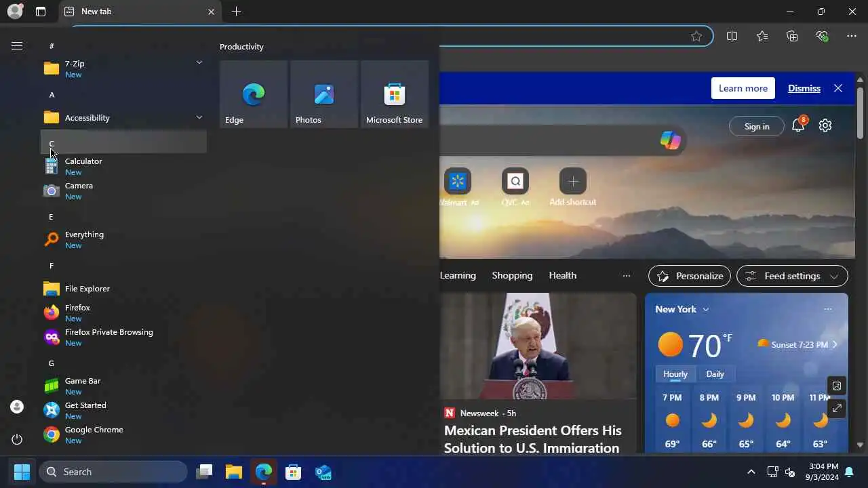Launch the Camera app
Viewport: 868px width, 488px height.
[x=123, y=190]
